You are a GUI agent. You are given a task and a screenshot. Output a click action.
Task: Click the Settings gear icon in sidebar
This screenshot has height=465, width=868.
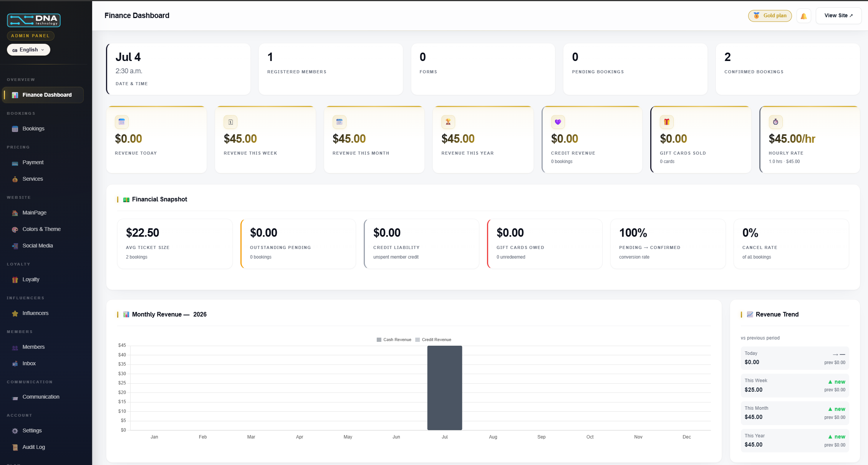point(15,431)
